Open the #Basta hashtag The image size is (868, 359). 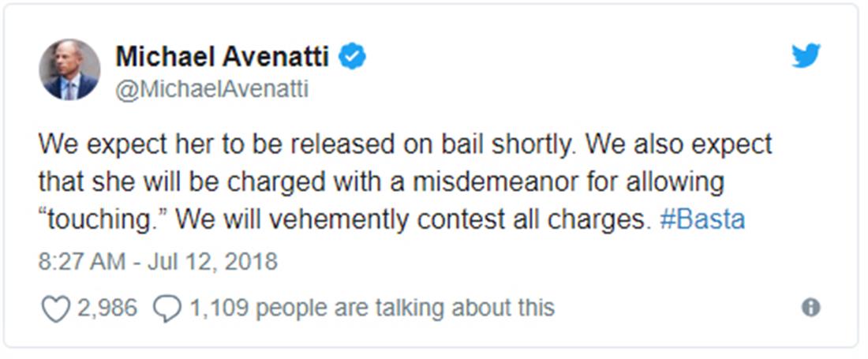(702, 219)
